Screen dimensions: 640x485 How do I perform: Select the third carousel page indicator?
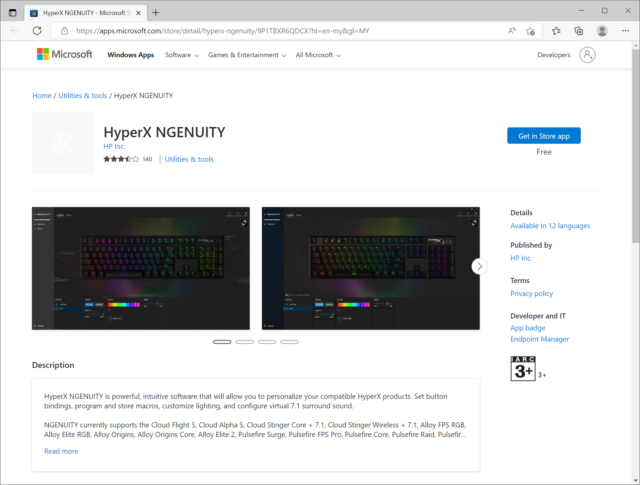coord(267,342)
